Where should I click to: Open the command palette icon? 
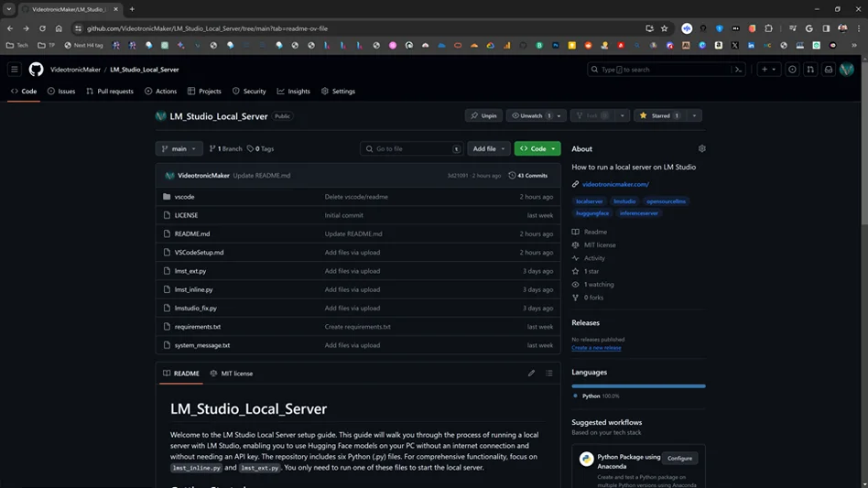coord(738,70)
